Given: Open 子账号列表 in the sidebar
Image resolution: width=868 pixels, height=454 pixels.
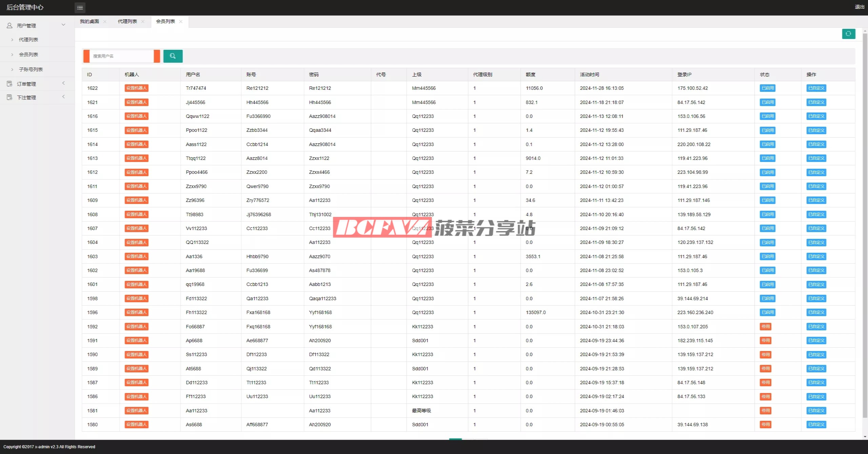Looking at the screenshot, I should [x=31, y=69].
